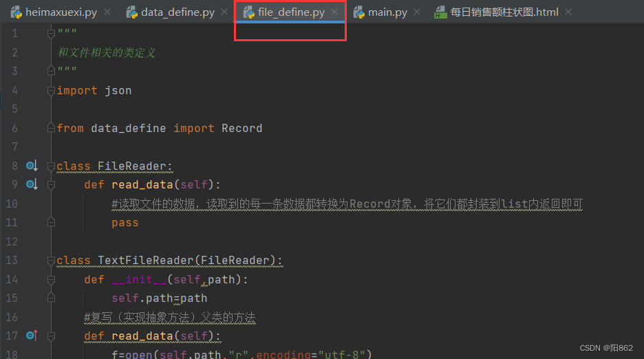Viewport: 644px width, 359px height.
Task: Click 'read_data' method name on line 9
Action: point(142,185)
